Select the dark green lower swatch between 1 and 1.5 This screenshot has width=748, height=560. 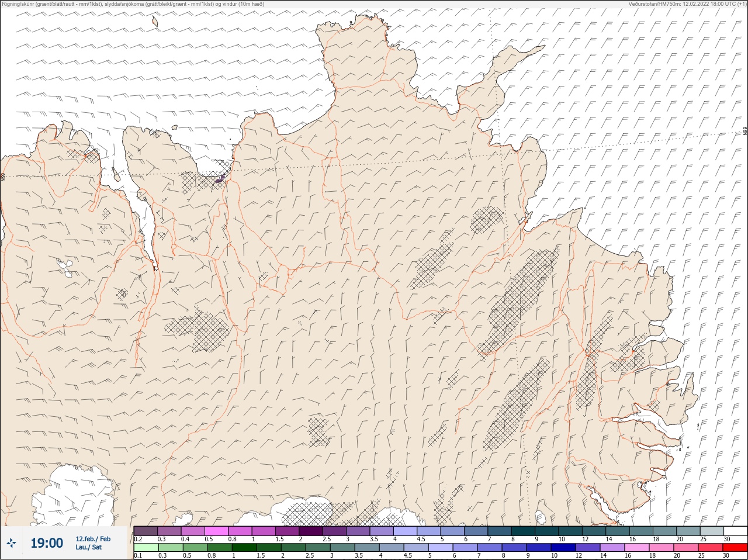[x=244, y=548]
